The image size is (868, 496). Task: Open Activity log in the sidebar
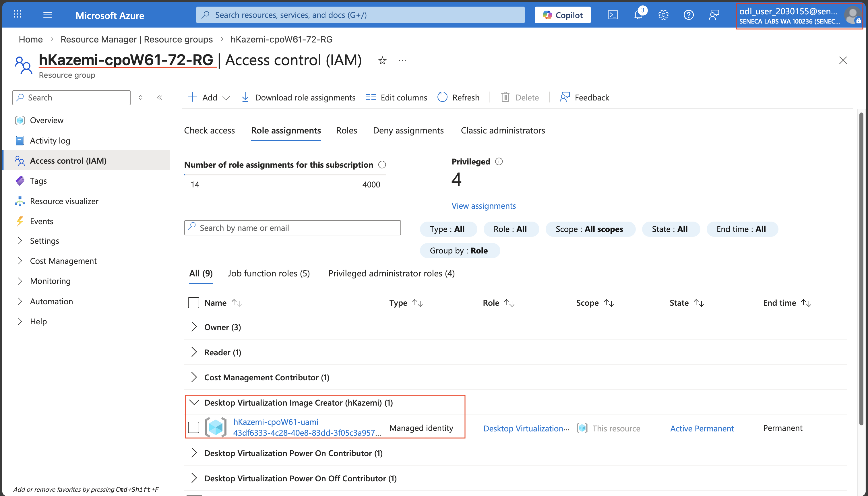click(x=50, y=141)
